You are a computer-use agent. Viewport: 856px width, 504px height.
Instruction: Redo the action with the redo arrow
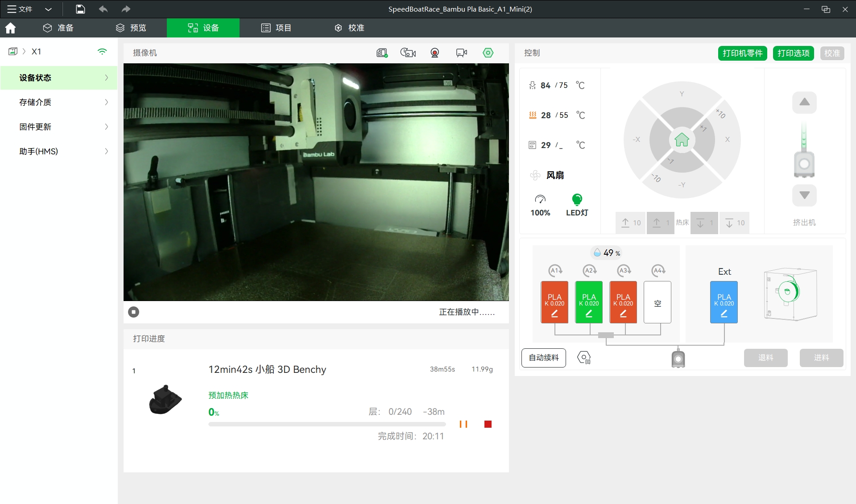126,9
